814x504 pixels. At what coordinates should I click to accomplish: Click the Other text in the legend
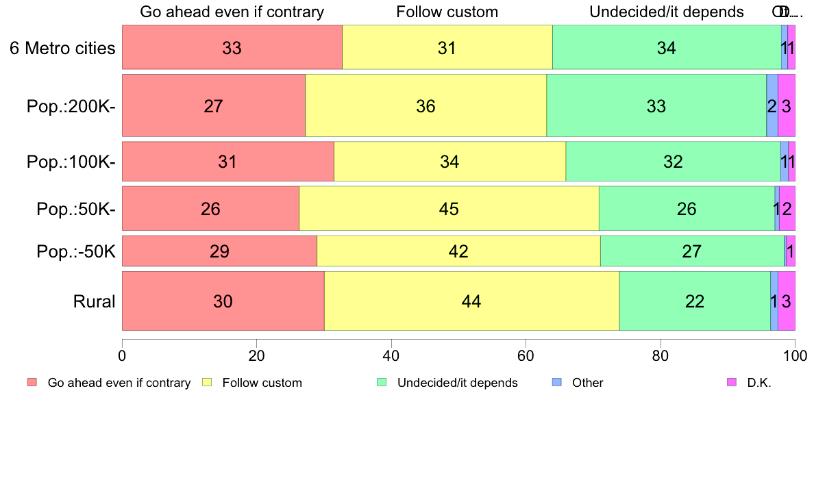pos(588,383)
